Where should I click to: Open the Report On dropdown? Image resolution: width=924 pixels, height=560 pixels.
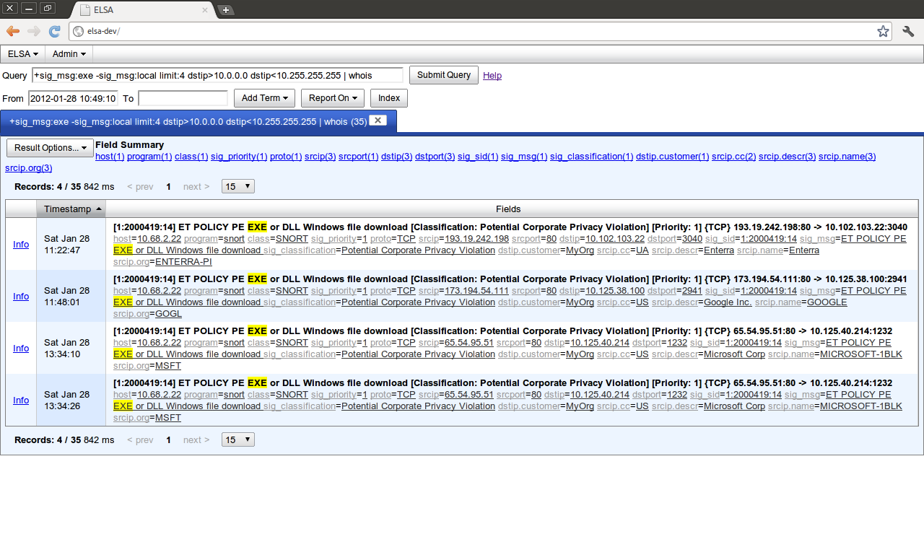(x=332, y=97)
